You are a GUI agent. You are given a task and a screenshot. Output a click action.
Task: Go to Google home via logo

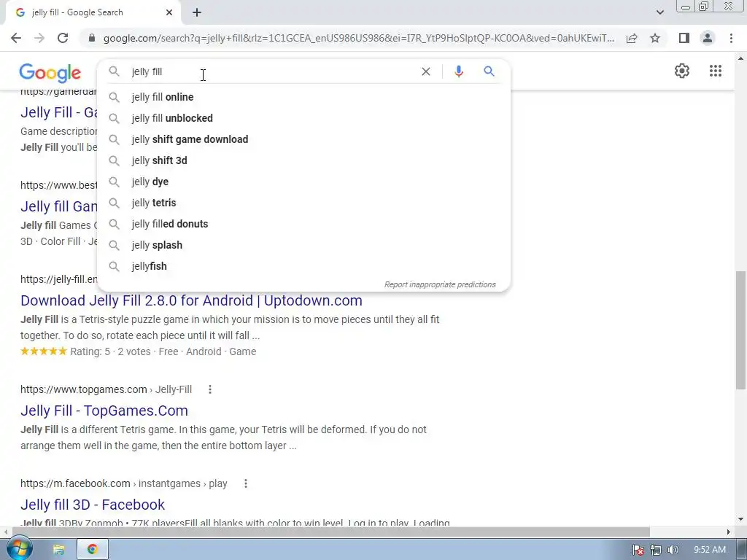(50, 73)
